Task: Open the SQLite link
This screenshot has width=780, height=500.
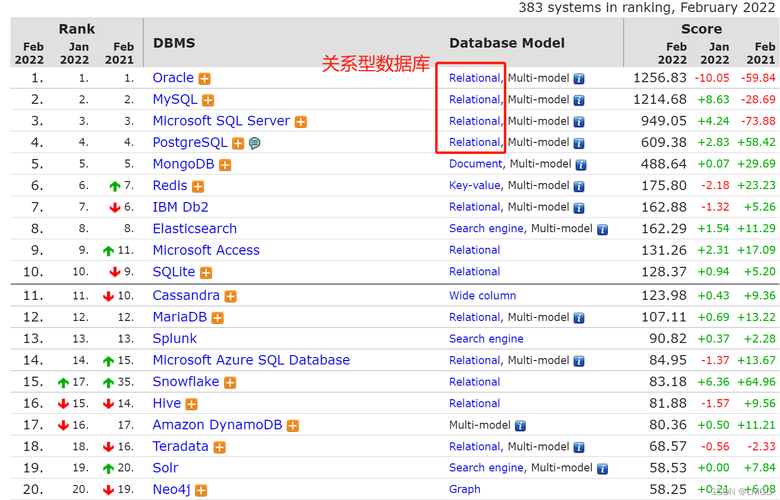Action: point(174,272)
